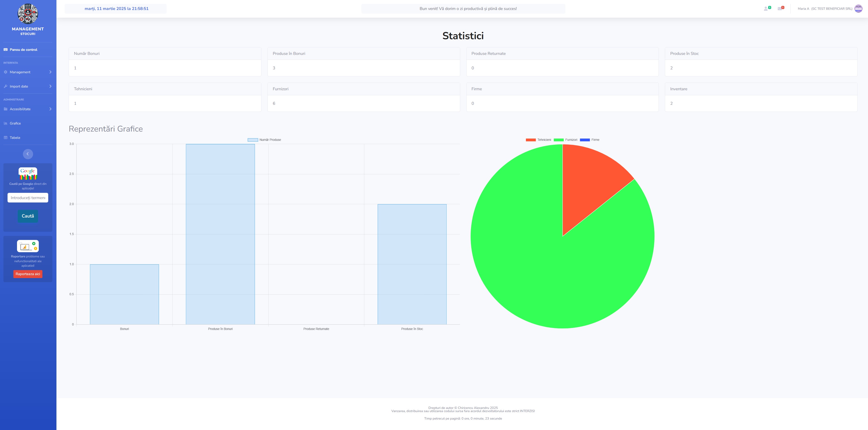868x430 pixels.
Task: Open the user alerts icon with green badge
Action: click(766, 9)
